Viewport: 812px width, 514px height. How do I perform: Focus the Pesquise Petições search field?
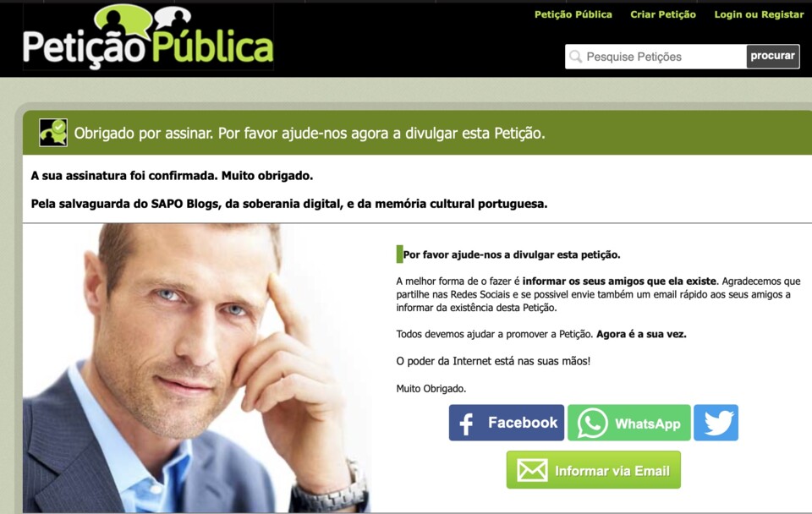coord(656,57)
